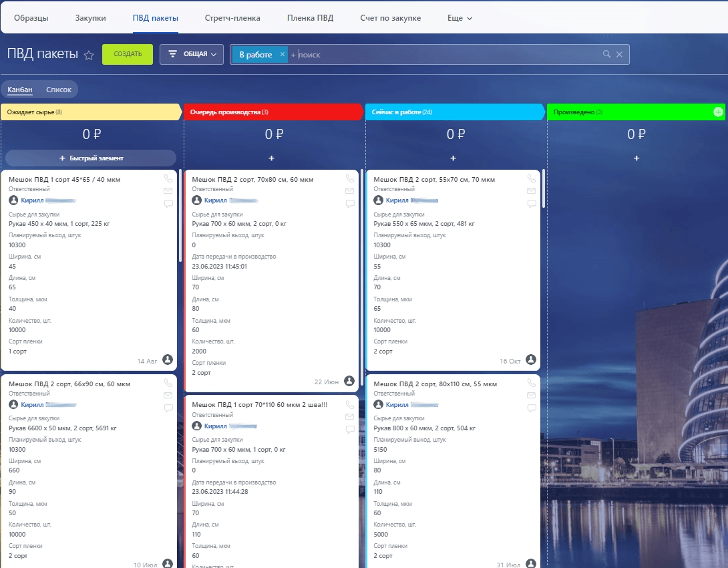The image size is (728, 568).
Task: Open card title 'Мешок ПВД 2 сорт, 66х90 см, 60 мкм'
Action: (69, 384)
